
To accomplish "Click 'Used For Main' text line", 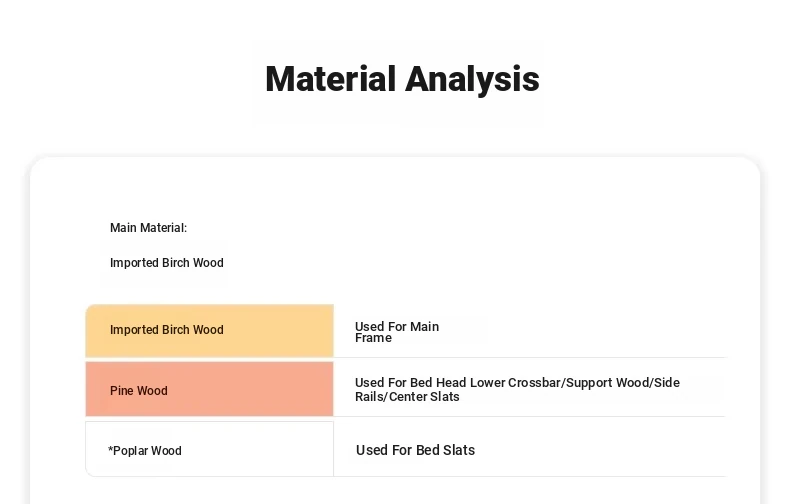I will click(x=397, y=327).
